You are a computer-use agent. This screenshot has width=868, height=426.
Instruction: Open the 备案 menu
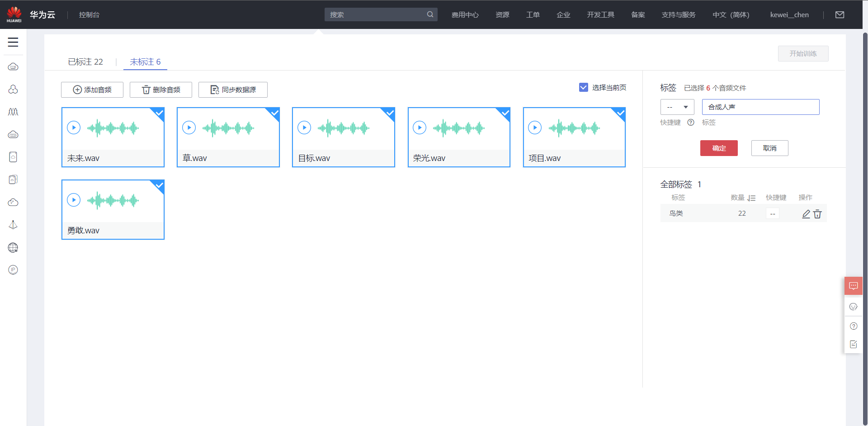[x=638, y=14]
